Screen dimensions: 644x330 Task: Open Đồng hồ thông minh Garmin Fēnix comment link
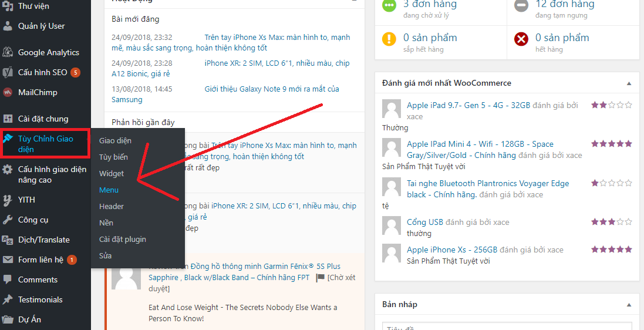click(244, 272)
